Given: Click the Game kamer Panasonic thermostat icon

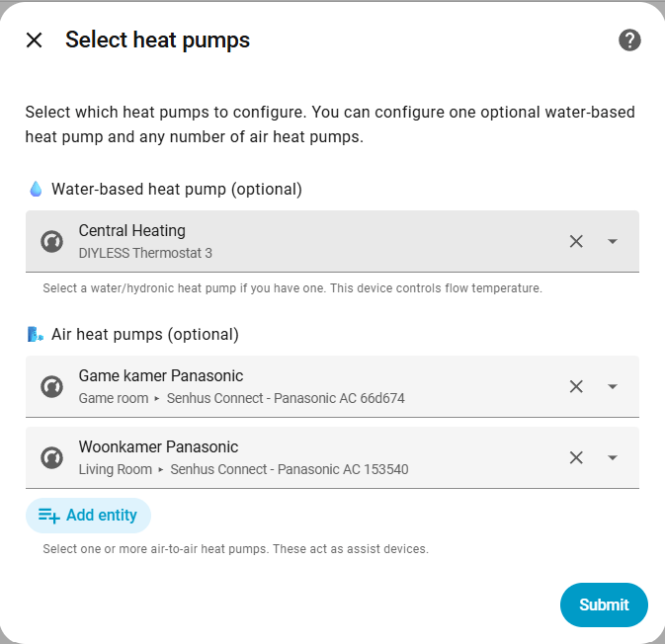Looking at the screenshot, I should [52, 386].
